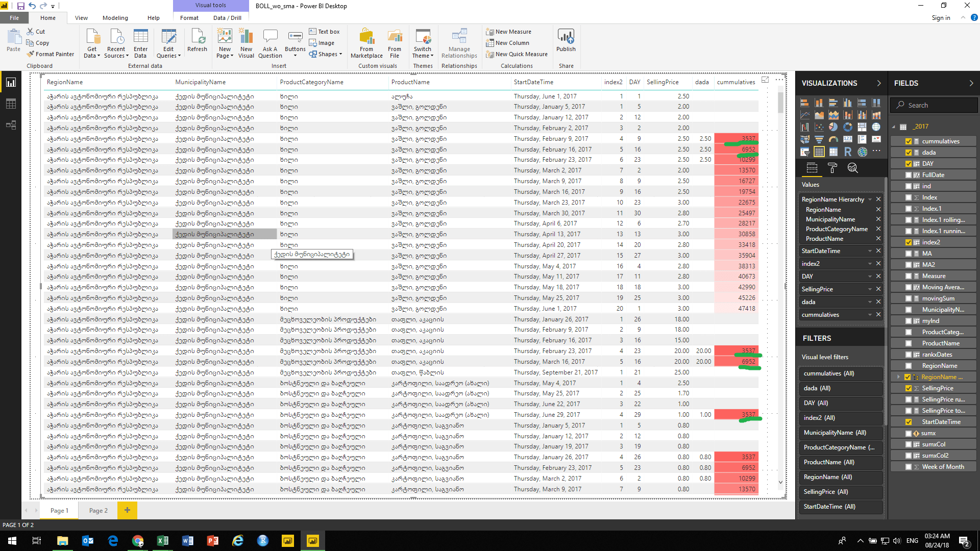Uncheck the cummulatives field

point(909,141)
